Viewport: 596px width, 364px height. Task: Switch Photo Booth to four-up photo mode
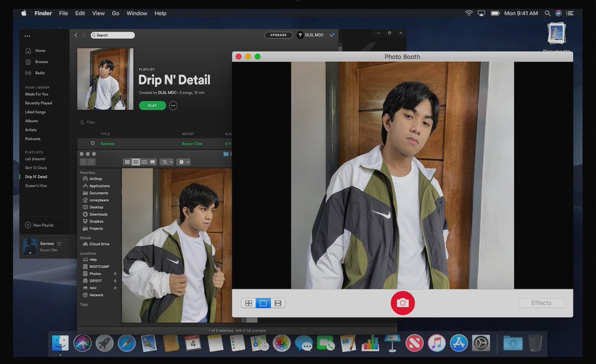tap(249, 303)
